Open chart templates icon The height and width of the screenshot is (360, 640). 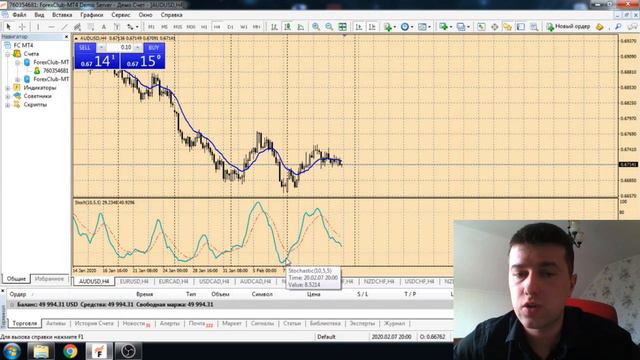(422, 27)
